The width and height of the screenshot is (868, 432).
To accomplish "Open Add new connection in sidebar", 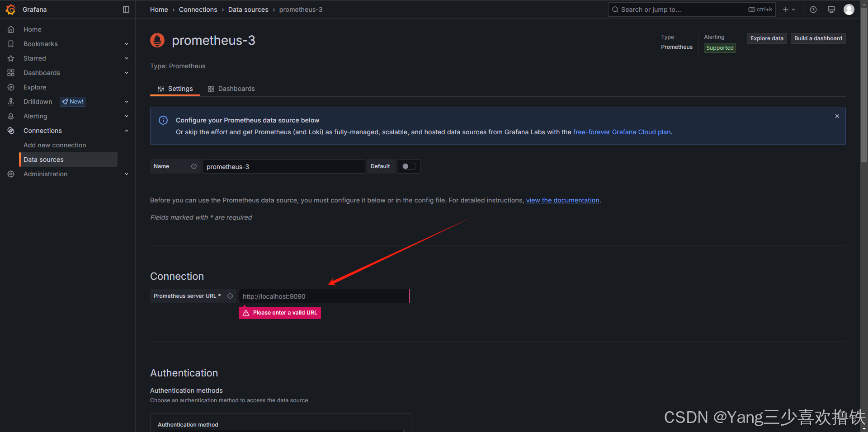I will pyautogui.click(x=55, y=145).
